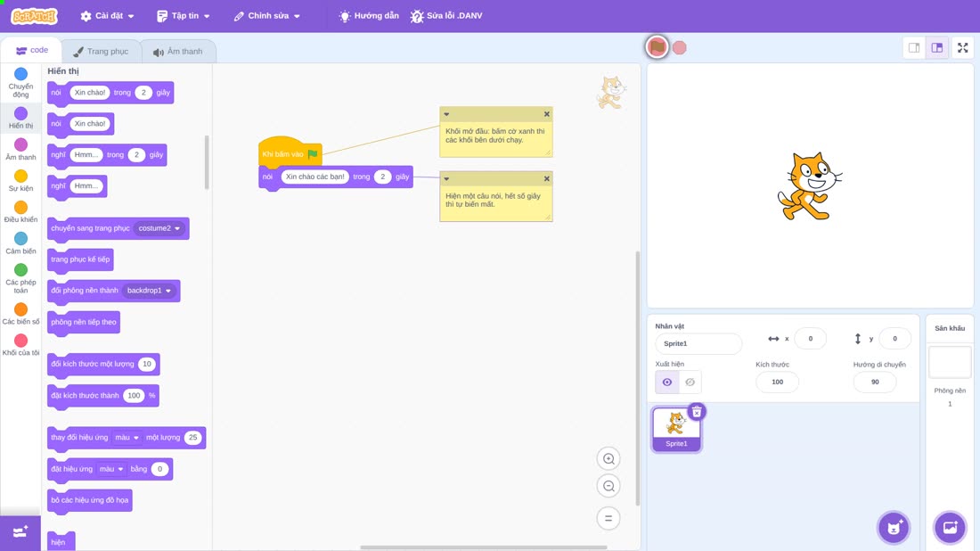Click the green flag to run the project
This screenshot has height=551, width=980.
657,47
